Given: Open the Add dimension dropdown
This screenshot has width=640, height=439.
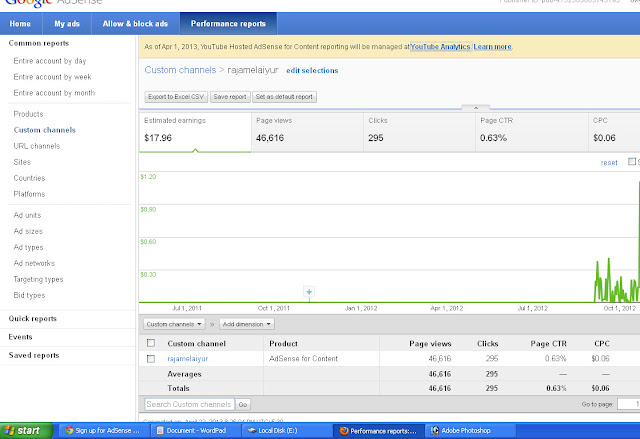Looking at the screenshot, I should tap(247, 324).
